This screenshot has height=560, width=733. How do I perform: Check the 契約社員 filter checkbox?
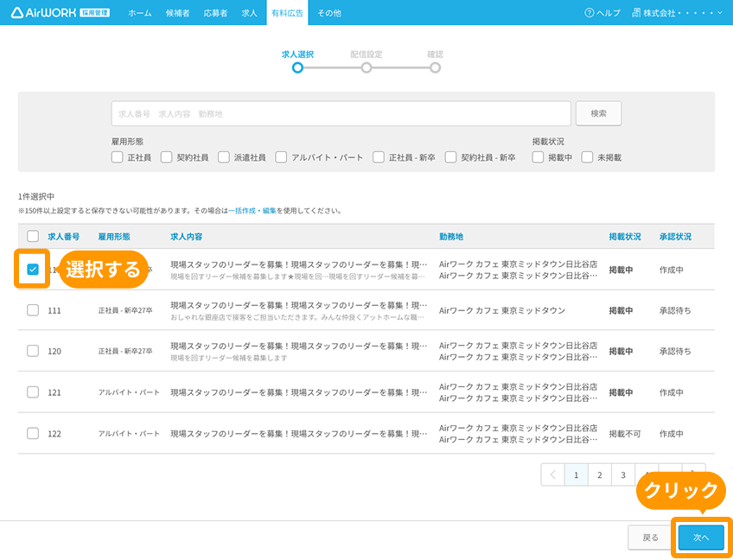[x=167, y=157]
